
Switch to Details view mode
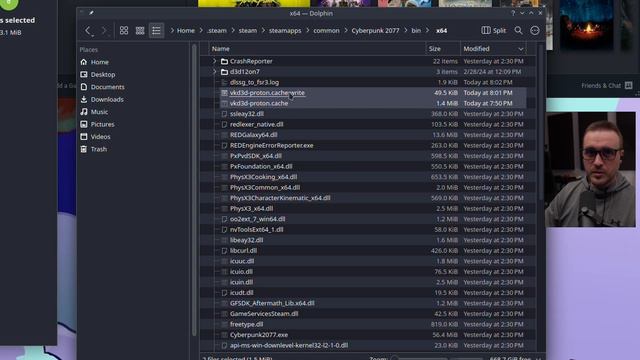click(x=156, y=31)
